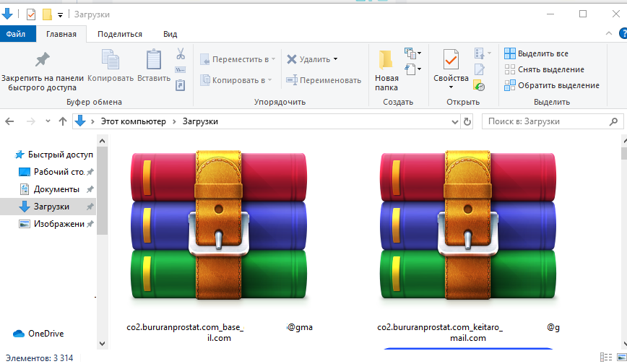Click the Поиск в: Загрузки search field

point(553,121)
